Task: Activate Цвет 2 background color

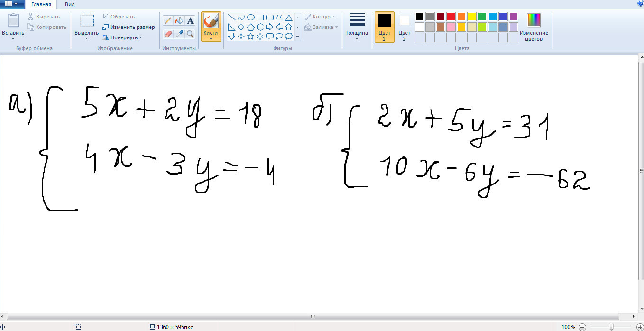Action: 404,27
